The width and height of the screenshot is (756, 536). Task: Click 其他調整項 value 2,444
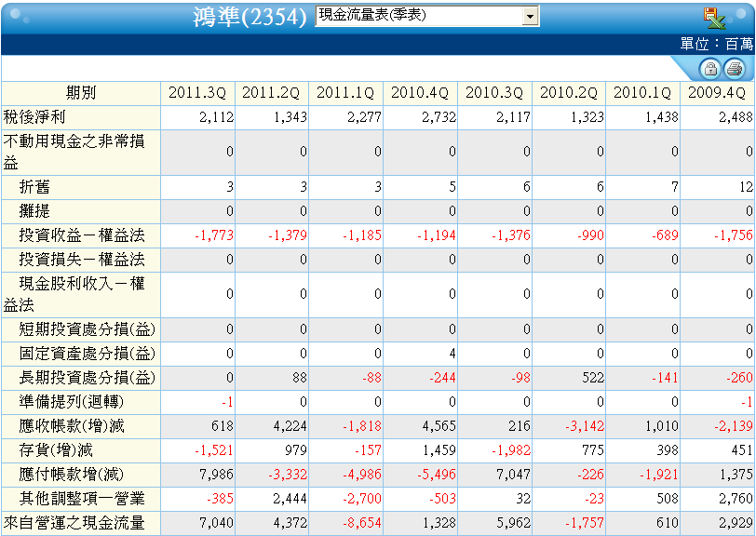click(290, 499)
